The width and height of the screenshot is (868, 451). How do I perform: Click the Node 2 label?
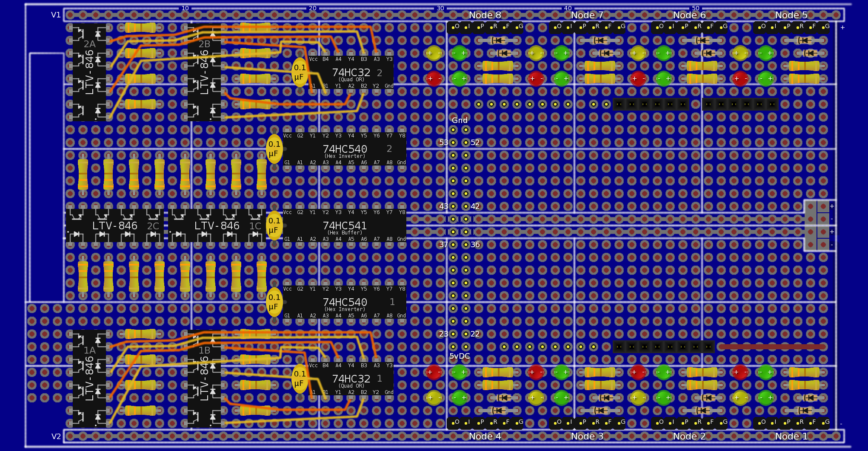click(689, 436)
